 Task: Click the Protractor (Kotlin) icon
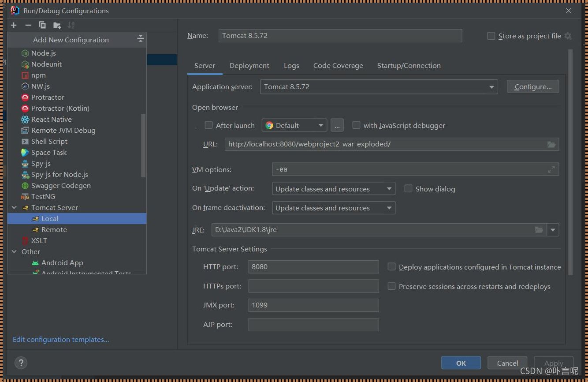tap(25, 108)
